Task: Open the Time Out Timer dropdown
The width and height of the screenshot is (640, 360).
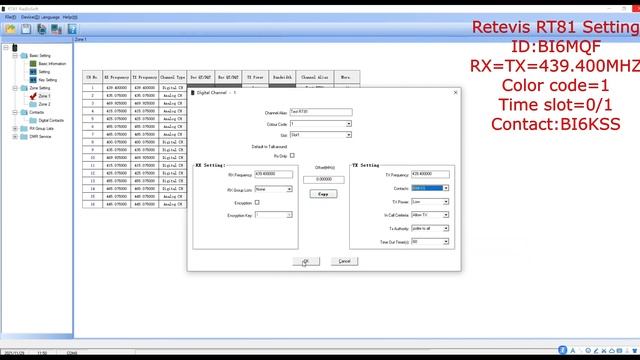Action: [446, 242]
